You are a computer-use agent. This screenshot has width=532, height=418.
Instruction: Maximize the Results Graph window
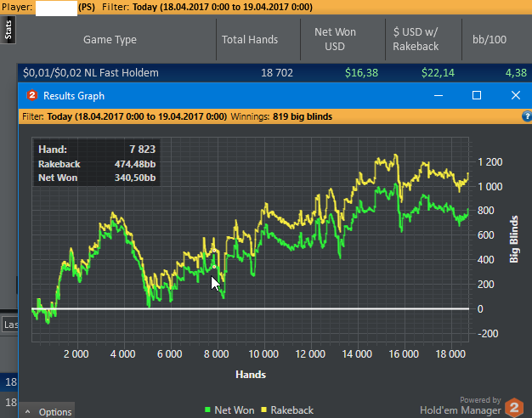[477, 95]
